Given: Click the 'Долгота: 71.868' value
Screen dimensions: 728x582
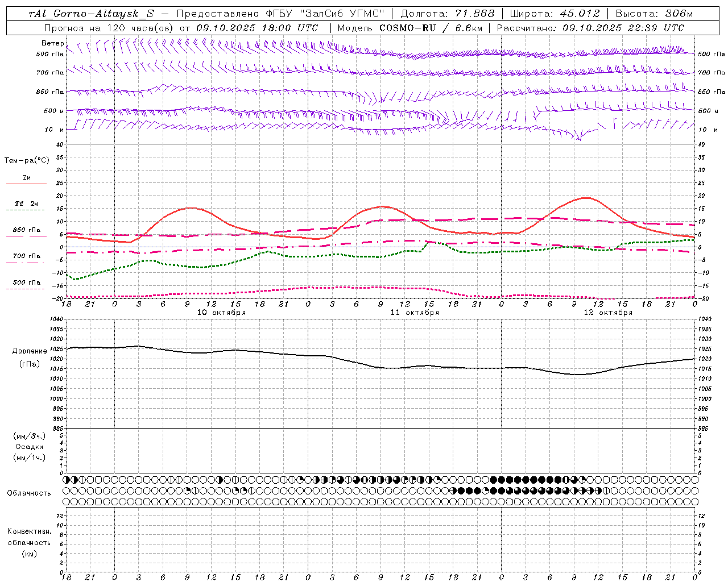Looking at the screenshot, I should (448, 14).
